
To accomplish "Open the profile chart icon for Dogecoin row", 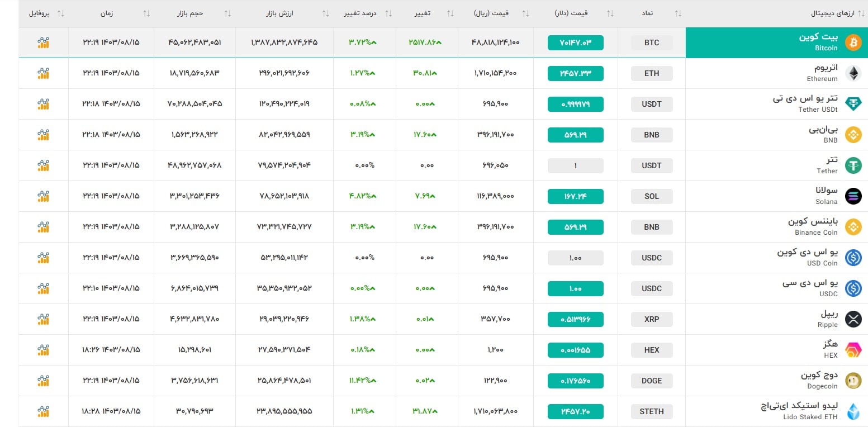I will click(x=44, y=381).
